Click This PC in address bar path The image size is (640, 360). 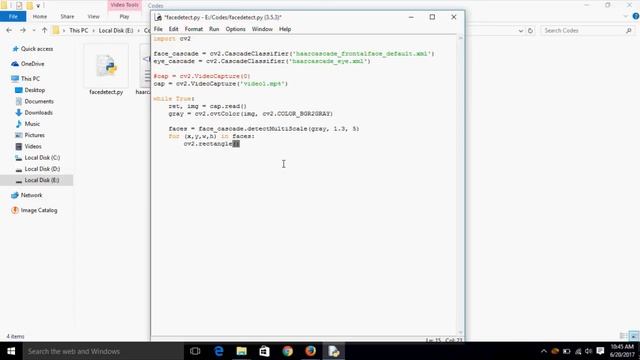click(78, 31)
